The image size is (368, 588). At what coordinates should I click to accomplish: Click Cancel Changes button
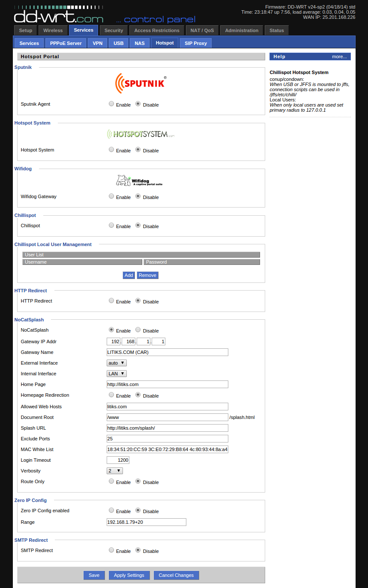click(x=176, y=575)
